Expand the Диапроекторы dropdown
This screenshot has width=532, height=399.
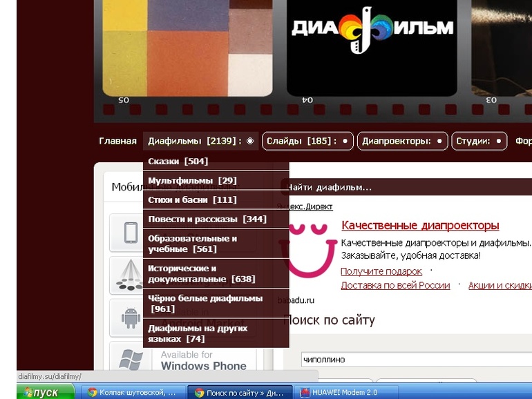pyautogui.click(x=402, y=141)
